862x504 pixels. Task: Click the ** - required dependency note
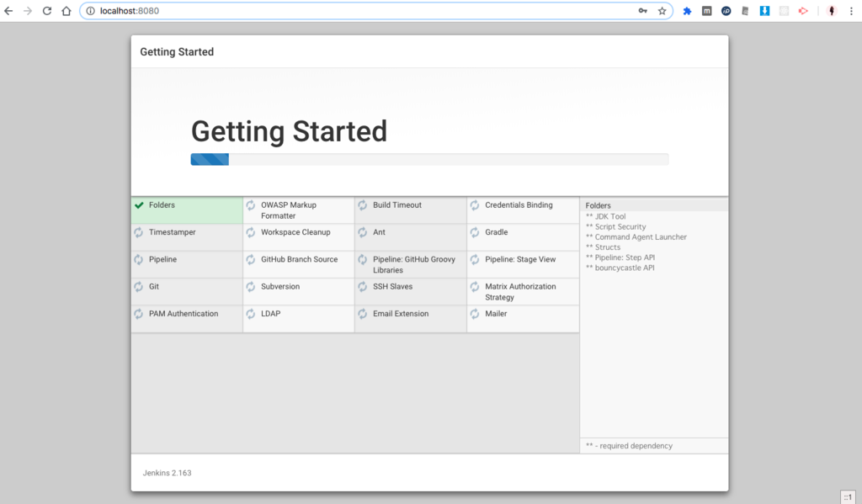(x=629, y=446)
